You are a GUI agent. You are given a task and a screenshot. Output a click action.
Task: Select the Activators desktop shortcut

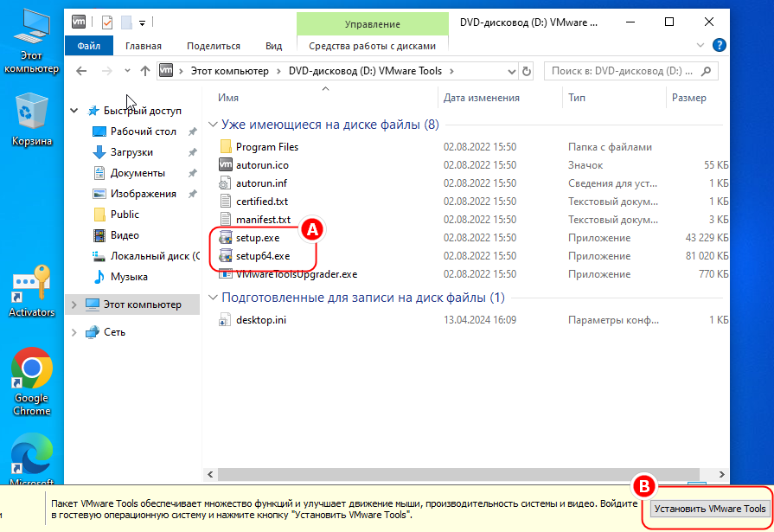[x=32, y=292]
